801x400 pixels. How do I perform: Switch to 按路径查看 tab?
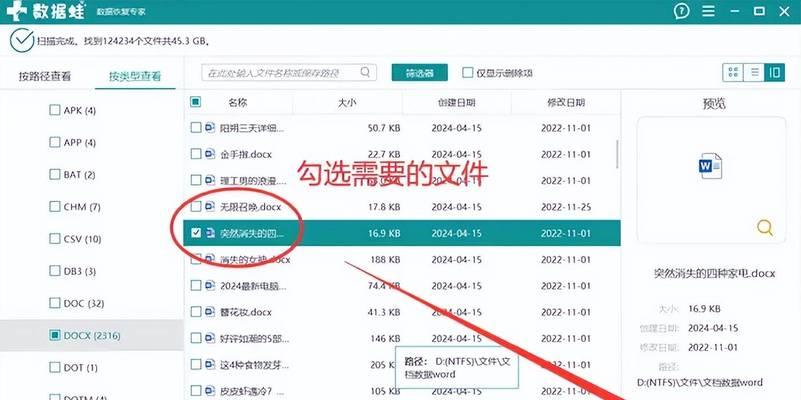(45, 77)
